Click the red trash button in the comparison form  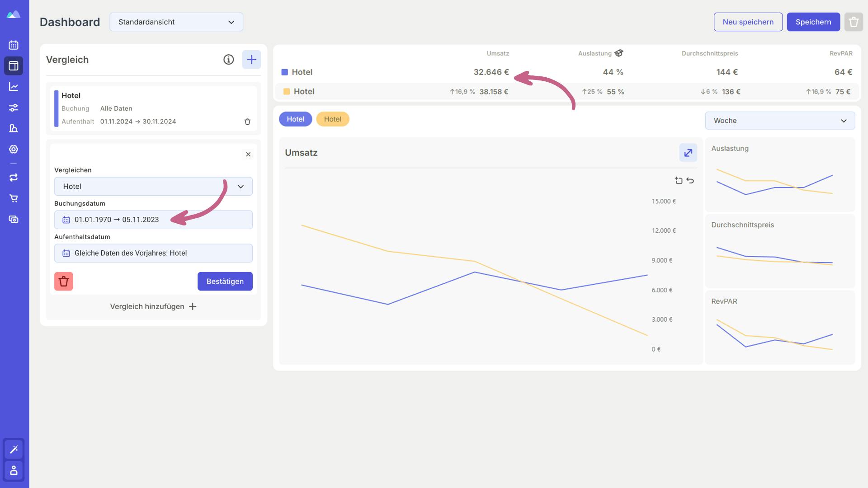coord(64,282)
